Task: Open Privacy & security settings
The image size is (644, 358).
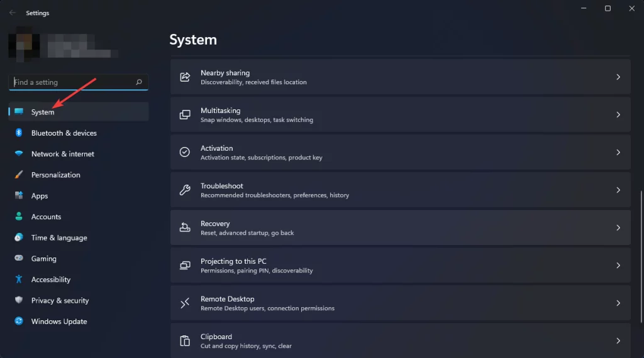Action: click(x=79, y=300)
